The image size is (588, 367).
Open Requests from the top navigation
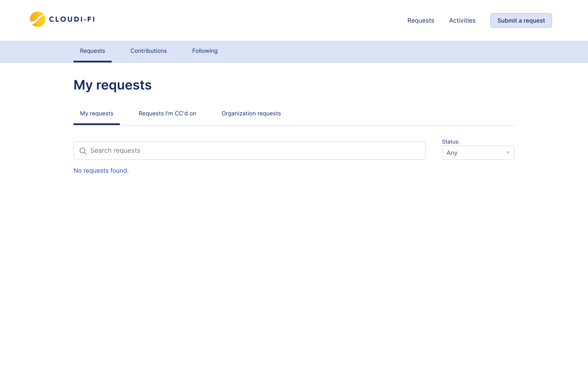pos(421,20)
